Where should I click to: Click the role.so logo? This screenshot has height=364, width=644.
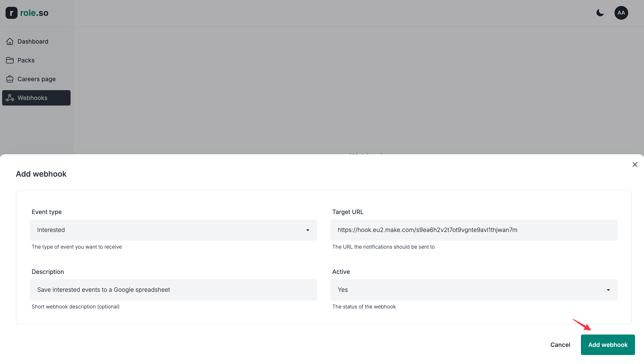tap(34, 13)
